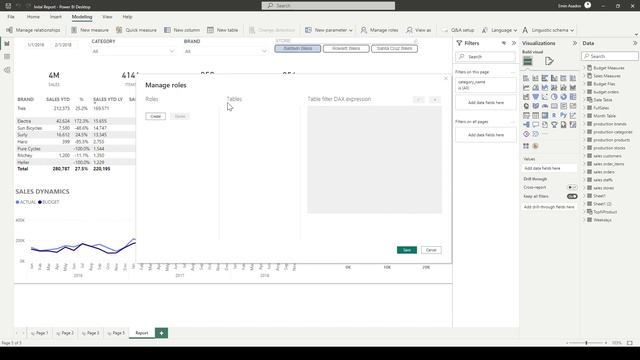Click Create in Manage roles dialog
The image size is (640, 360).
coord(156,116)
